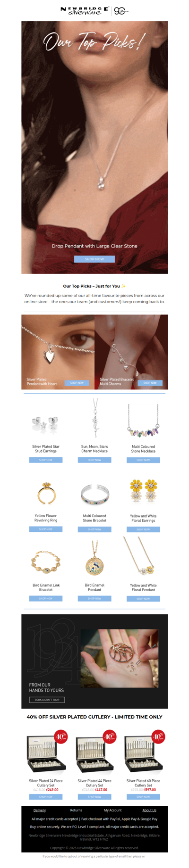
Task: Click Shop Now on Drop Pendant hero
Action: point(94,259)
